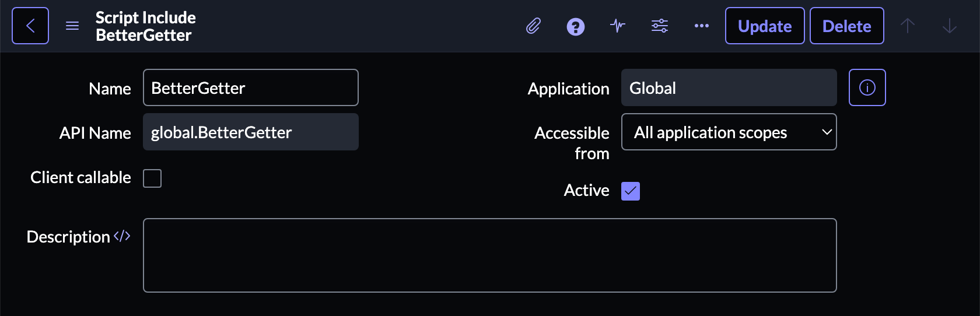This screenshot has width=980, height=316.
Task: Open the more options ellipsis menu
Action: (x=702, y=26)
